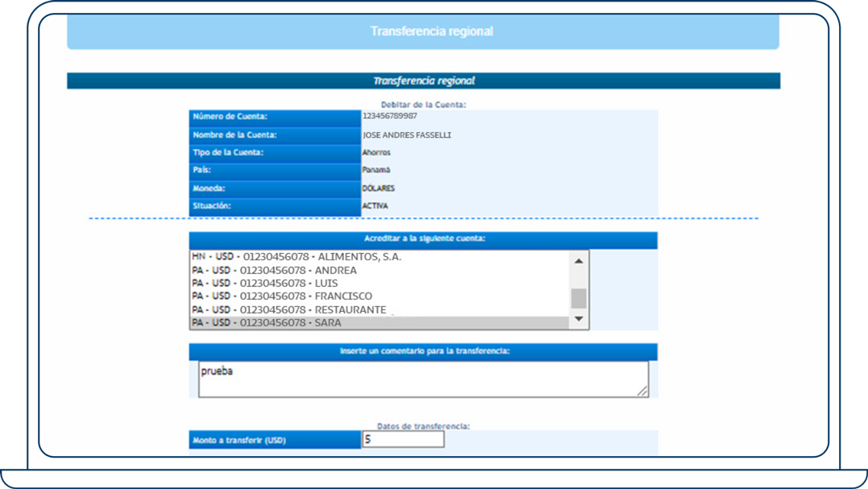Image resolution: width=868 pixels, height=489 pixels.
Task: Click the Monto a transferir amount field
Action: click(x=403, y=438)
